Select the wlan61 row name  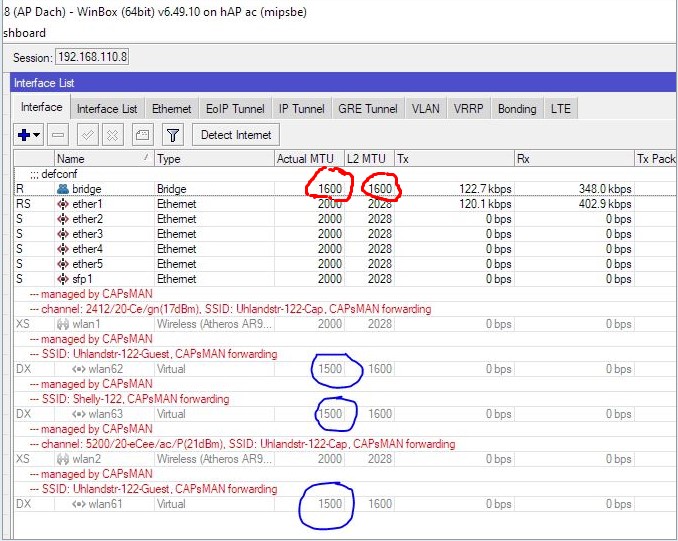point(106,504)
